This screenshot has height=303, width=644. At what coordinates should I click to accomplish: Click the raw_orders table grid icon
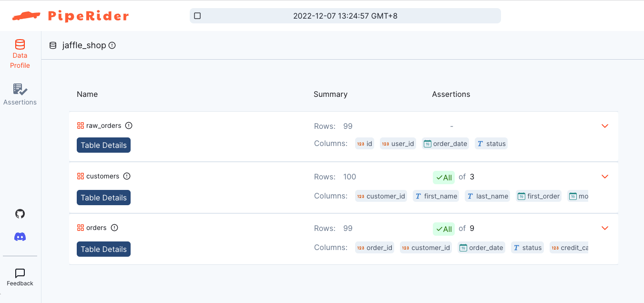[81, 125]
